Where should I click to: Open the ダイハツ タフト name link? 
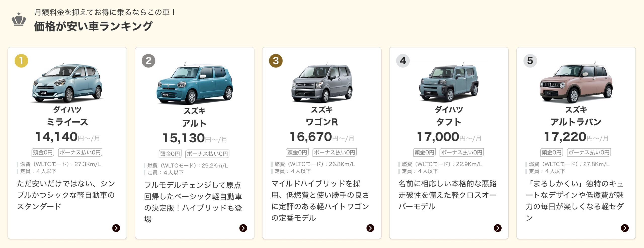click(449, 116)
